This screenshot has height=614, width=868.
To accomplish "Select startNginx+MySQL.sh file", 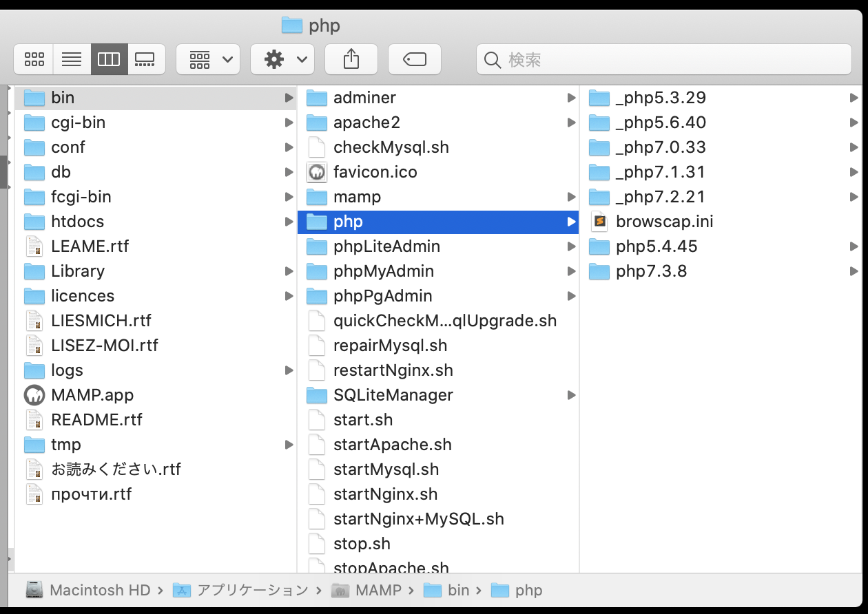I will coord(438,519).
